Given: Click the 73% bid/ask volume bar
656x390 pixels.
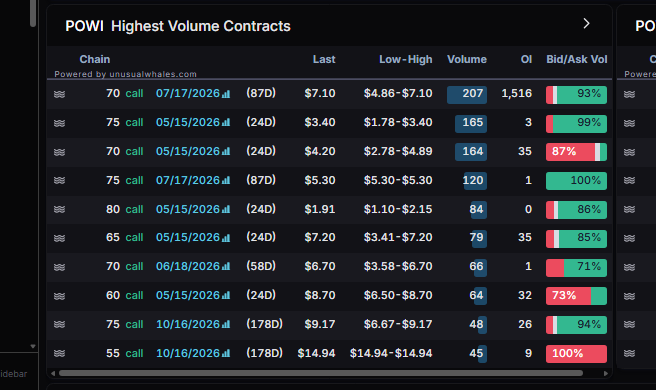Looking at the screenshot, I should coord(576,296).
